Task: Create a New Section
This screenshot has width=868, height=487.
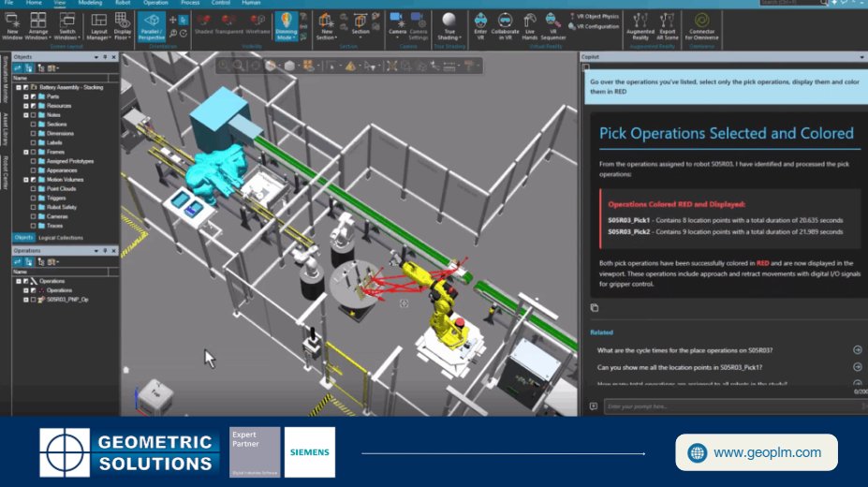Action: [x=326, y=26]
